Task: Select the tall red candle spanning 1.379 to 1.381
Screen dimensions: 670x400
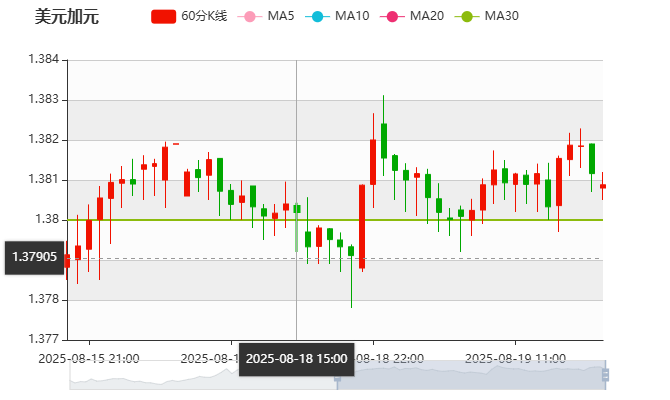Action: [x=362, y=226]
